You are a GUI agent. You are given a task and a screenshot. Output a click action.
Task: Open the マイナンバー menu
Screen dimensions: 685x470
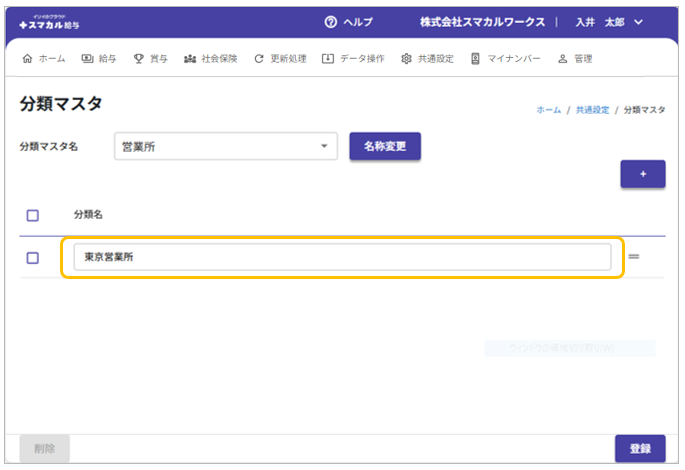tap(505, 59)
